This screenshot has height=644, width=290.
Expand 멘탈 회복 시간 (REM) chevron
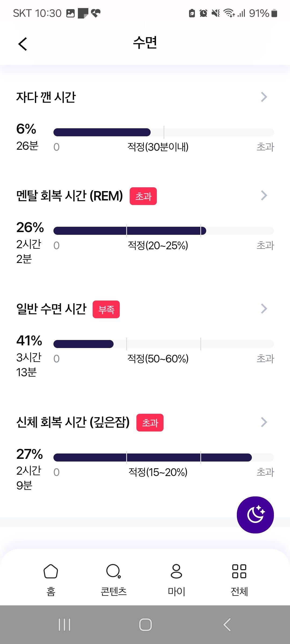click(264, 196)
